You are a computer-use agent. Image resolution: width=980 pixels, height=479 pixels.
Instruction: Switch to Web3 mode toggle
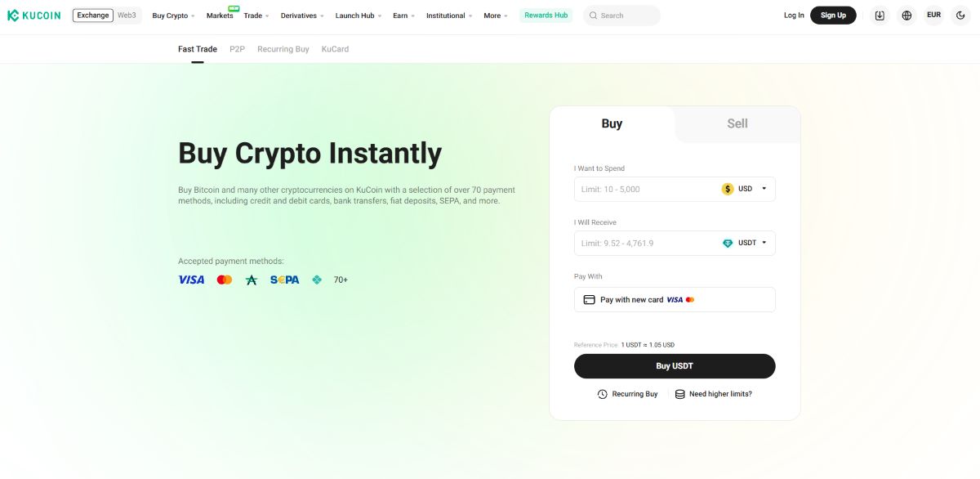click(127, 16)
